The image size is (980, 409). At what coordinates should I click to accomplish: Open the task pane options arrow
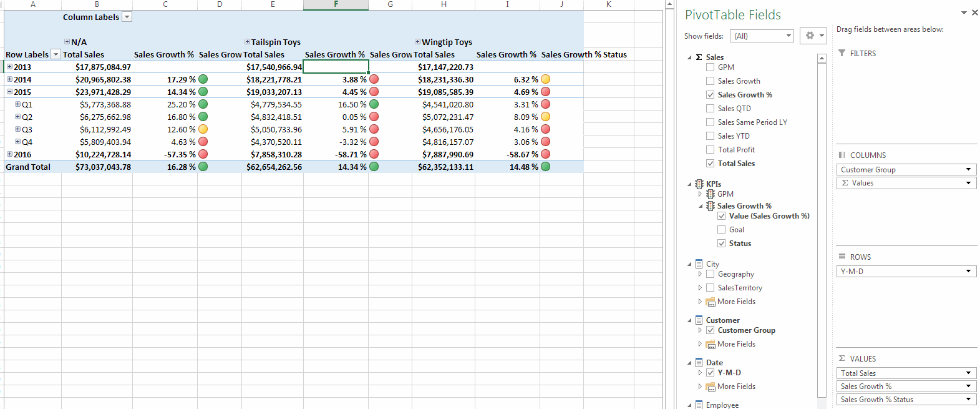(x=964, y=12)
